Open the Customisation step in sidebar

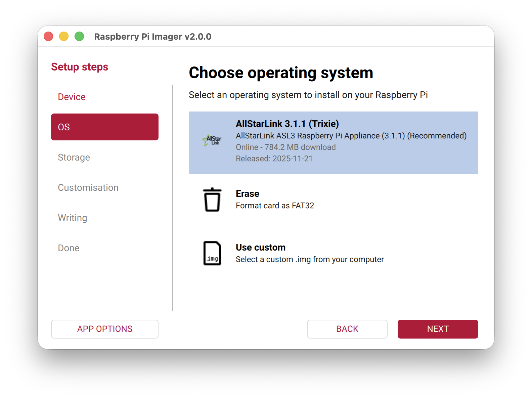point(88,187)
